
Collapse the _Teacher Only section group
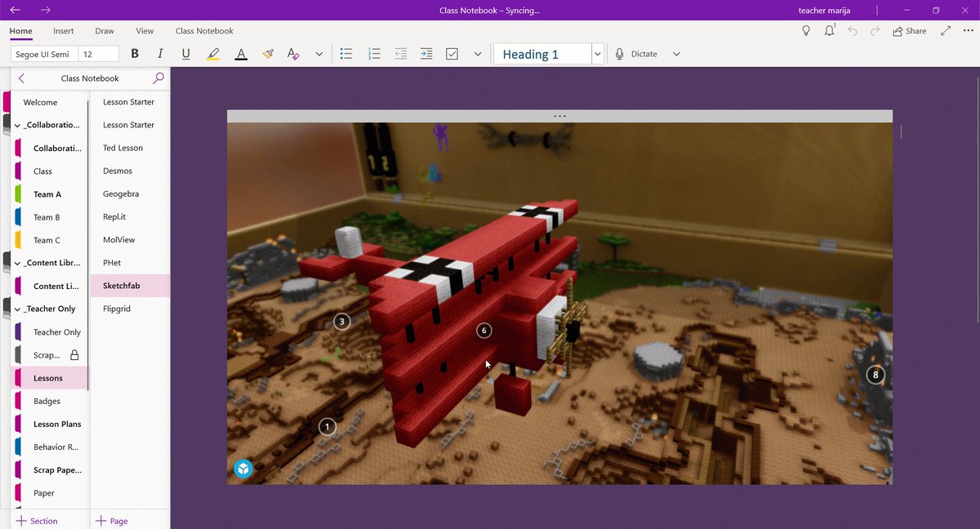[18, 309]
